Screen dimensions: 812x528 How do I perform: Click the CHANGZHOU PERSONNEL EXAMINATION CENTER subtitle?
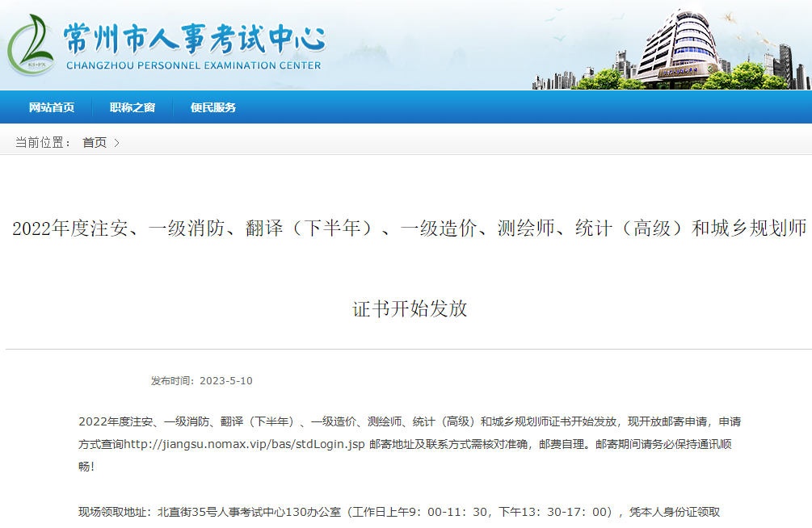(193, 65)
